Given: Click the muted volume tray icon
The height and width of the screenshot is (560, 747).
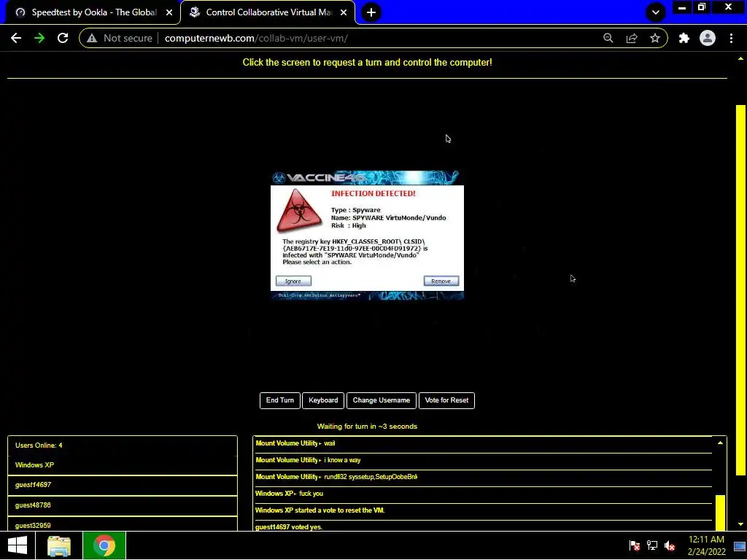Looking at the screenshot, I should (x=670, y=545).
